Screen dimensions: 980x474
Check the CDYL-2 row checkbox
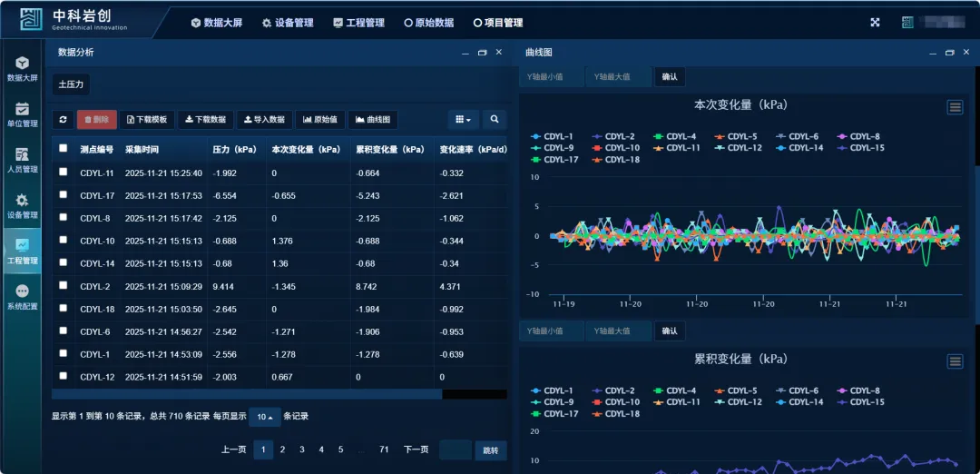[63, 285]
